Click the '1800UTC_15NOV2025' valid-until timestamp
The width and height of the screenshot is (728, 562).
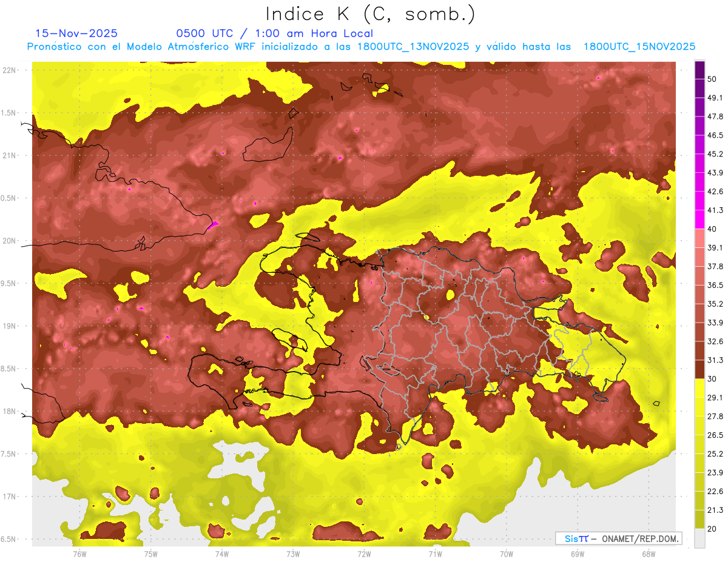click(x=639, y=47)
